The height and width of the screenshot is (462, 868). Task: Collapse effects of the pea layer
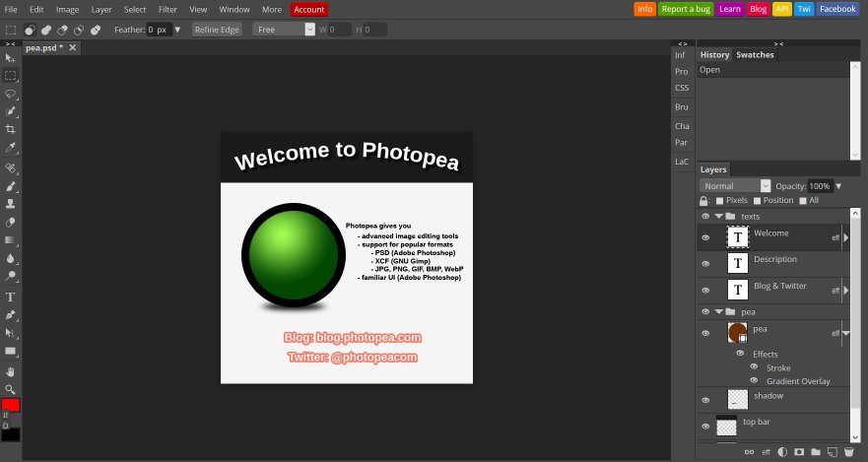[x=846, y=333]
